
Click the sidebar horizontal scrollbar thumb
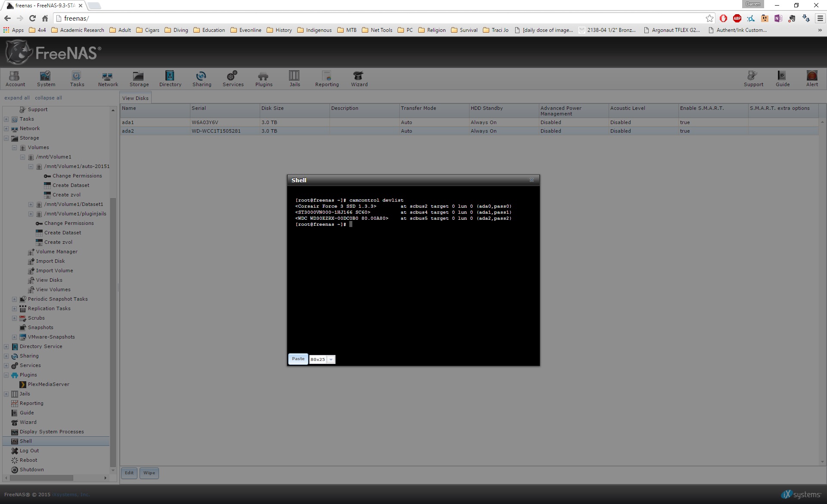coord(41,478)
